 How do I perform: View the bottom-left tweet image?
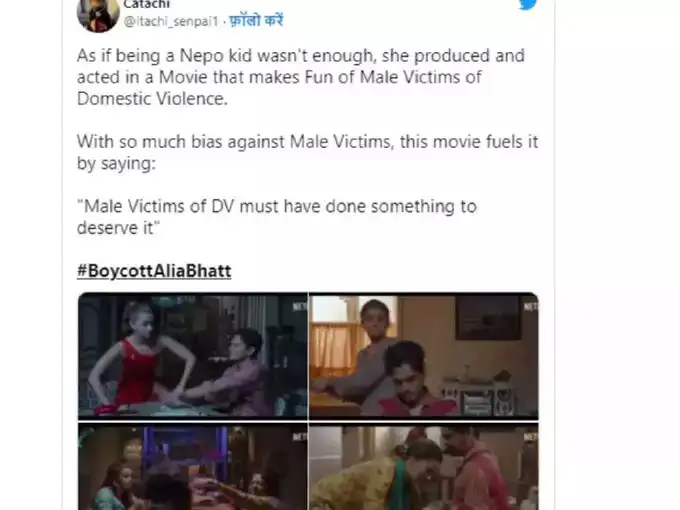192,467
